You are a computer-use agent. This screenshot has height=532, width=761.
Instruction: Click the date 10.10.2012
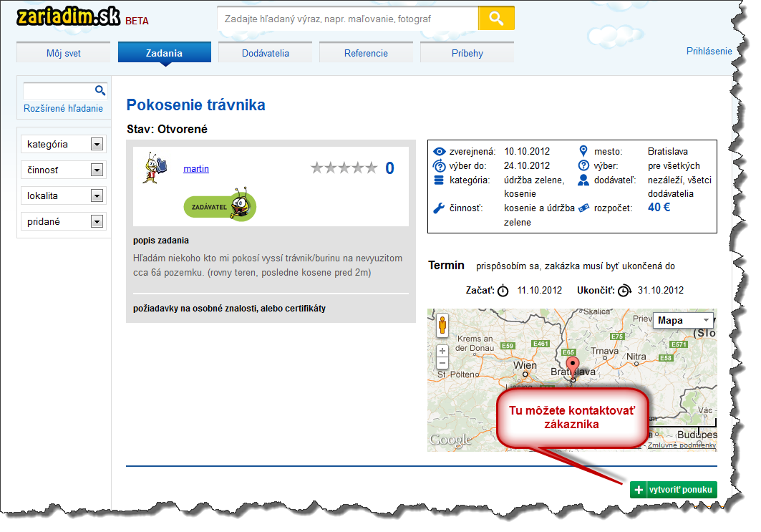coord(527,152)
